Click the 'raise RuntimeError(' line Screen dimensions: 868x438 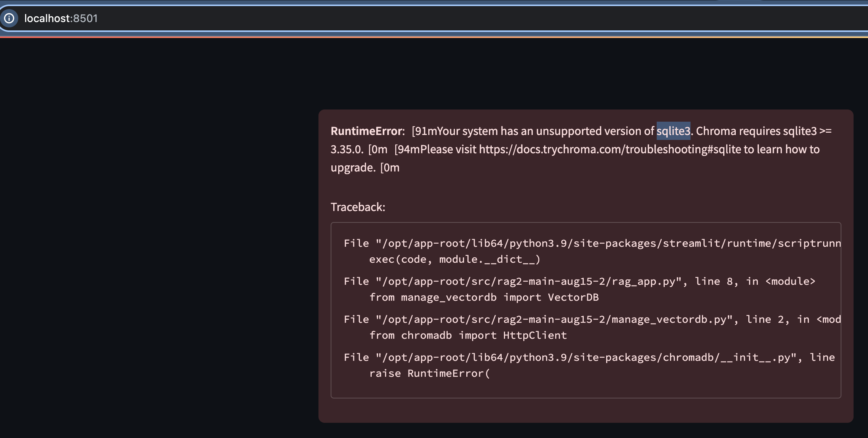[x=429, y=373]
